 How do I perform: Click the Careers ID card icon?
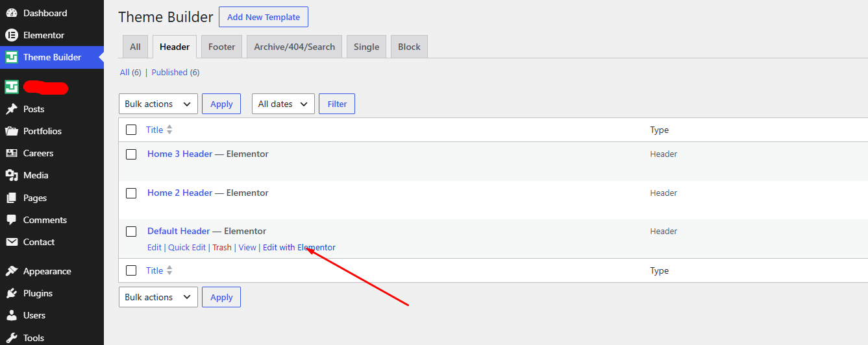[11, 153]
